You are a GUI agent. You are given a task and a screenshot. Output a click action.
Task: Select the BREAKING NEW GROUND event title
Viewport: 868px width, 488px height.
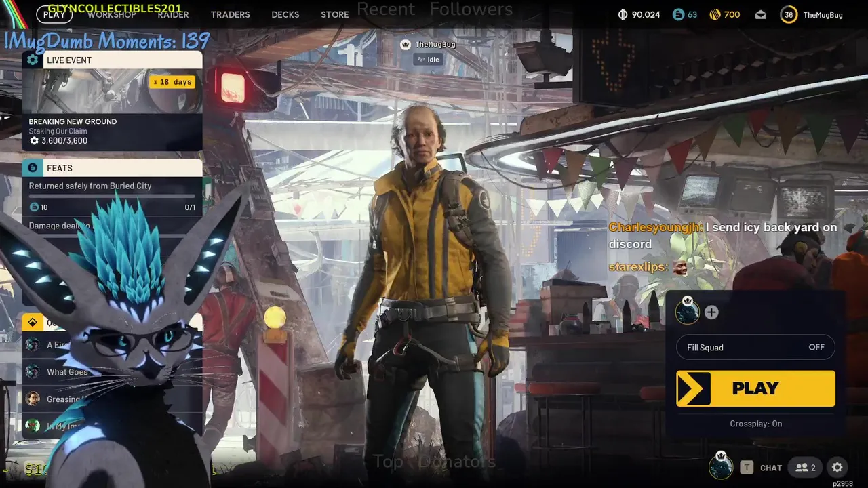[73, 121]
